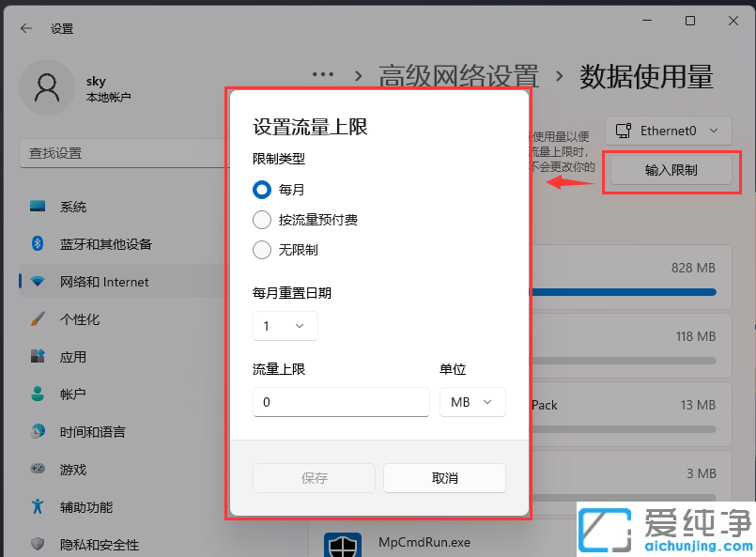756x557 pixels.
Task: Select the 每月 limit type option
Action: pos(261,190)
